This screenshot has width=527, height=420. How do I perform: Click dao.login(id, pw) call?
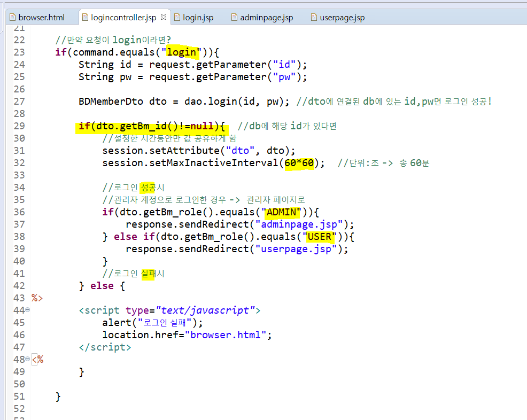click(237, 102)
